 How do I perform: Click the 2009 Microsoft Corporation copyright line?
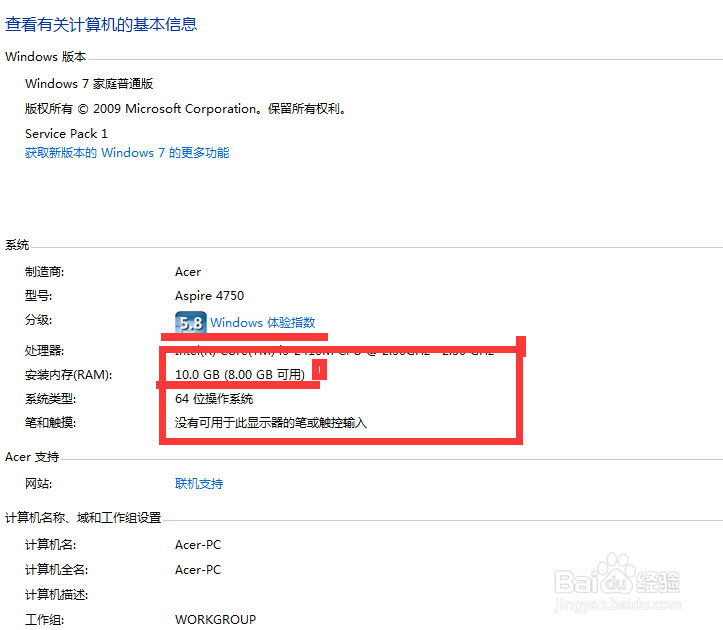tap(185, 109)
